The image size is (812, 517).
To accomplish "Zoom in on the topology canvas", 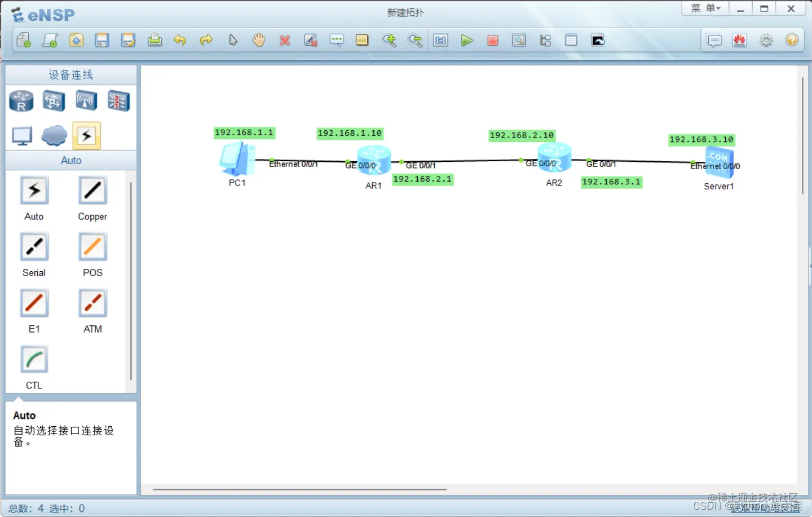I will pos(389,40).
